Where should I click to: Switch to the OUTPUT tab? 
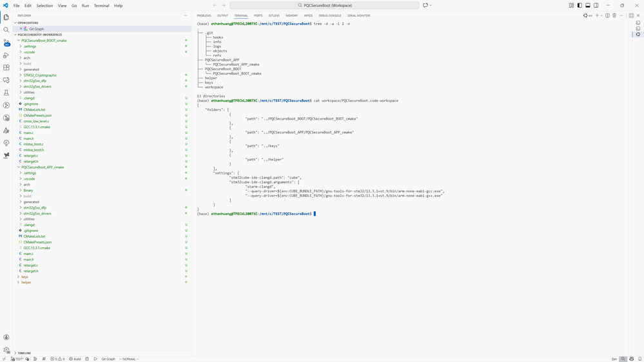point(222,15)
